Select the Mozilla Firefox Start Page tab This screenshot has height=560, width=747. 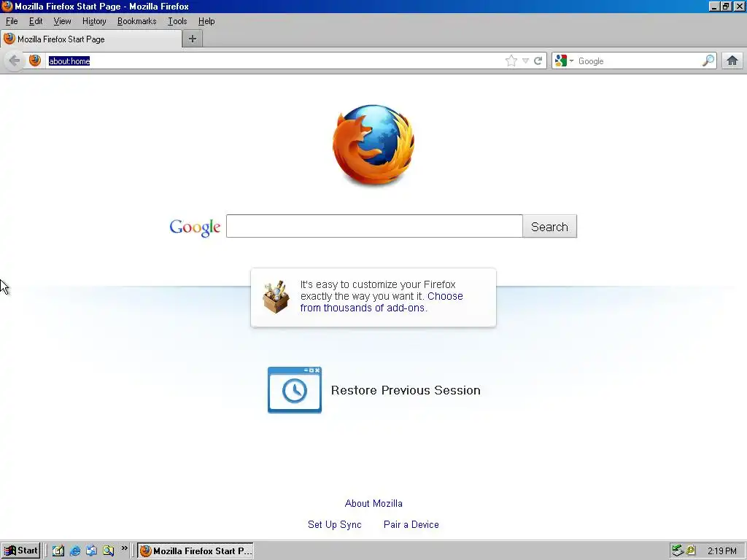click(91, 39)
